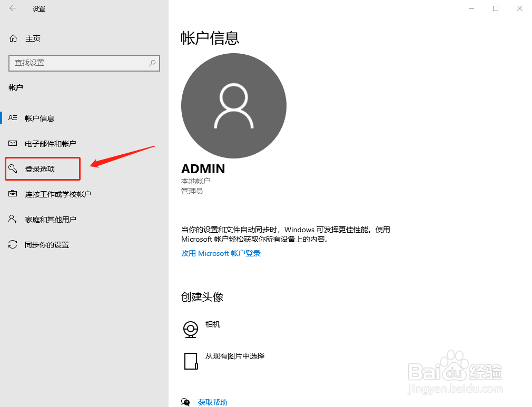Open the 获取帮助 link
532x407 pixels.
tap(212, 402)
